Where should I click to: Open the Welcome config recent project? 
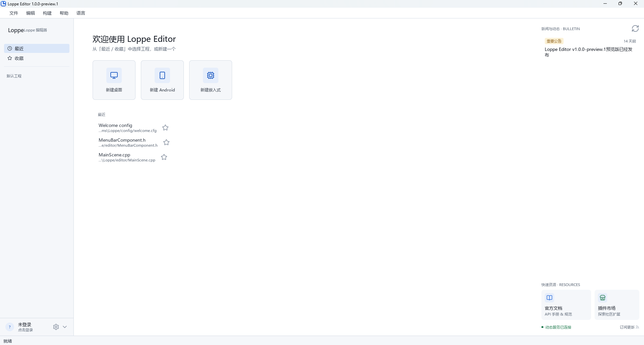click(x=127, y=128)
